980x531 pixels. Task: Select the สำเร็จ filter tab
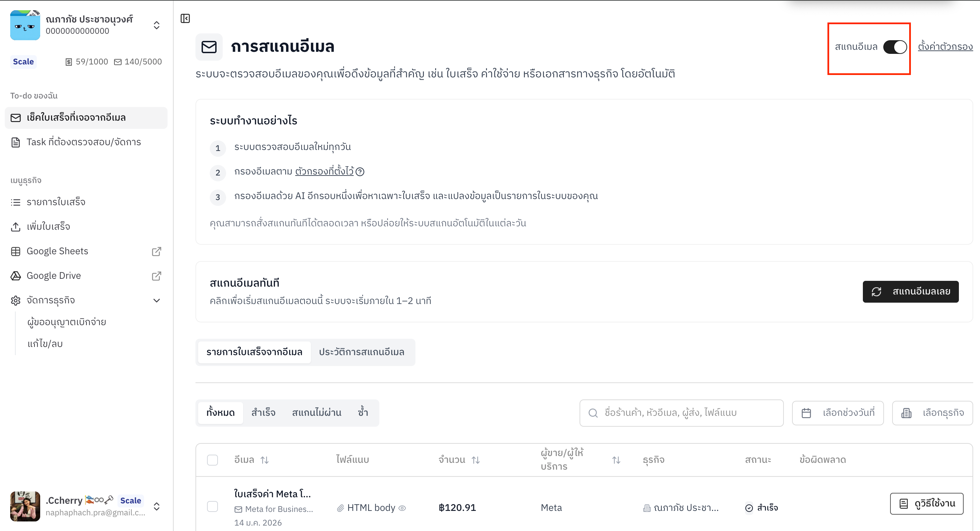pos(263,412)
